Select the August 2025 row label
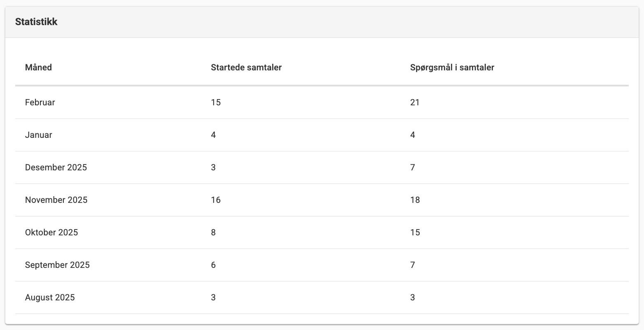The image size is (644, 330). 50,297
